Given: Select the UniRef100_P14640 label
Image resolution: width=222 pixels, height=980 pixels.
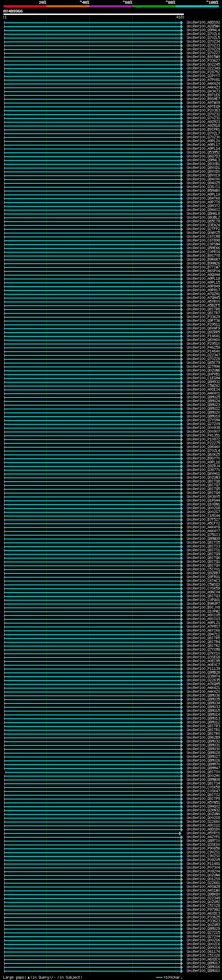Looking at the screenshot, I should point(203,351).
